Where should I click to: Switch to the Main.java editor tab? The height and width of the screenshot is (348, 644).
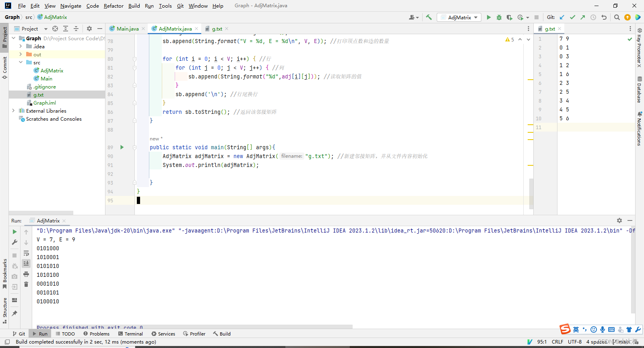click(127, 29)
